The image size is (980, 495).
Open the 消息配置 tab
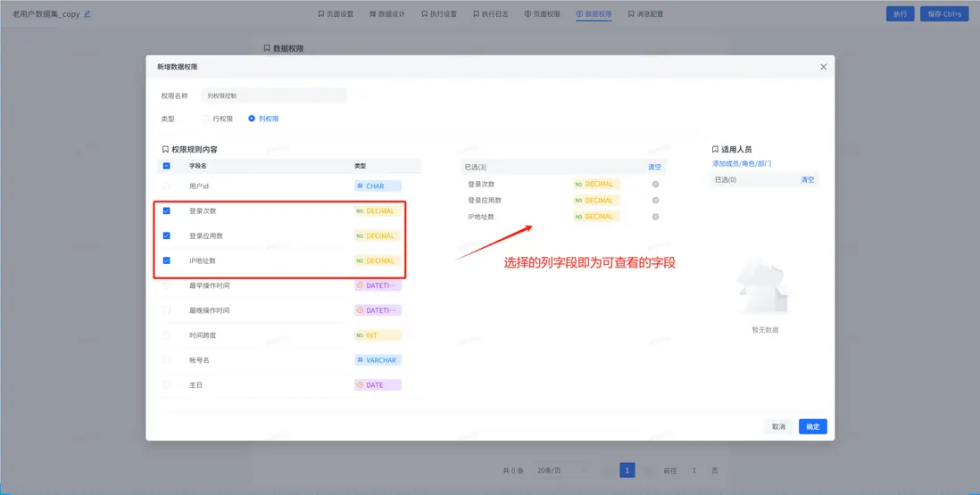[645, 13]
